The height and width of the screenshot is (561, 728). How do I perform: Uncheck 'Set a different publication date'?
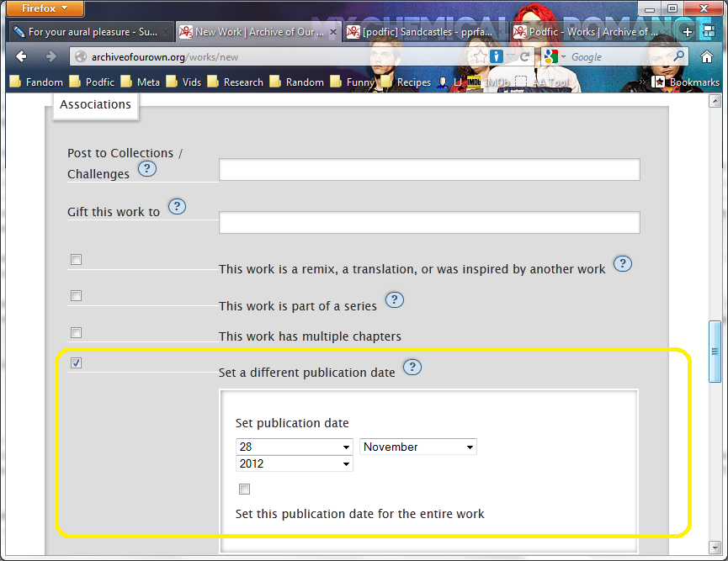click(x=77, y=363)
